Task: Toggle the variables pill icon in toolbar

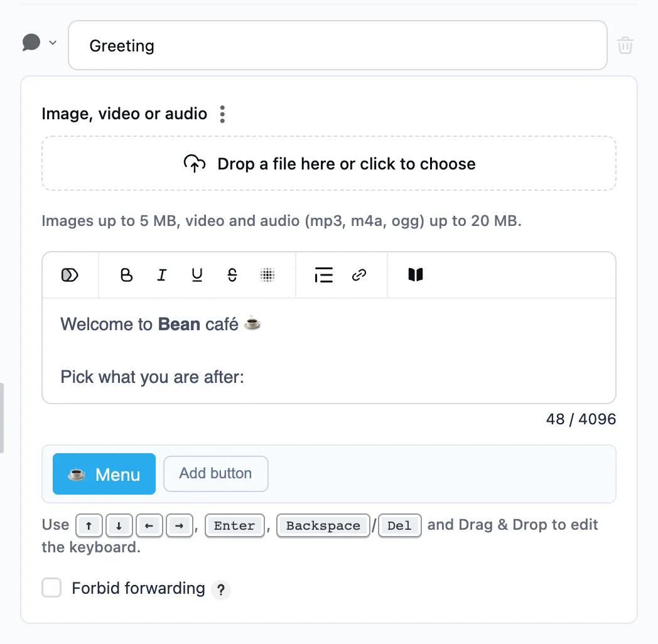Action: [70, 275]
